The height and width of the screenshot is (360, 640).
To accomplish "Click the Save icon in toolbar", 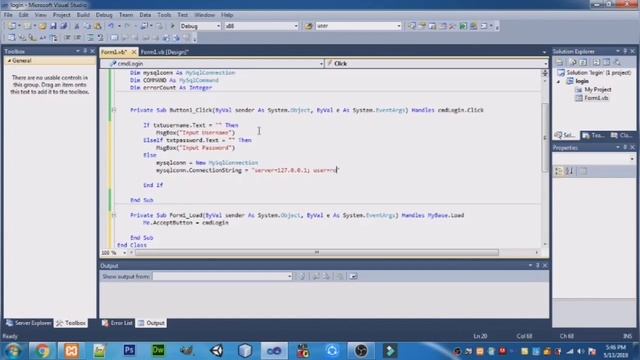I will 53,26.
